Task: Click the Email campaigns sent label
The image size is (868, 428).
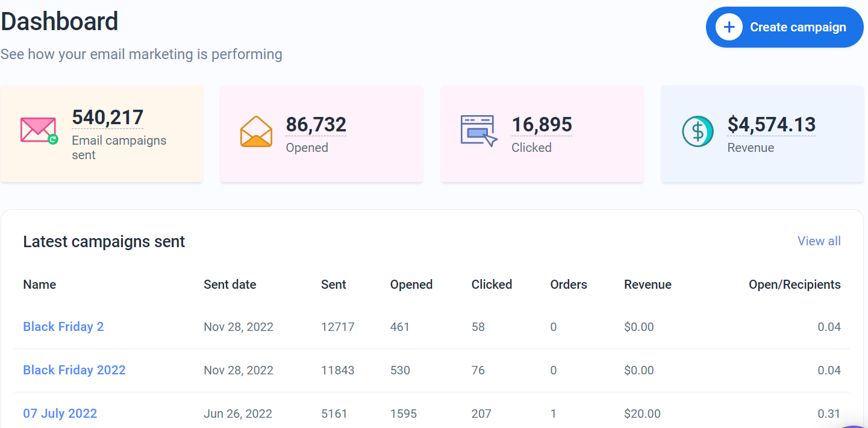Action: 119,148
